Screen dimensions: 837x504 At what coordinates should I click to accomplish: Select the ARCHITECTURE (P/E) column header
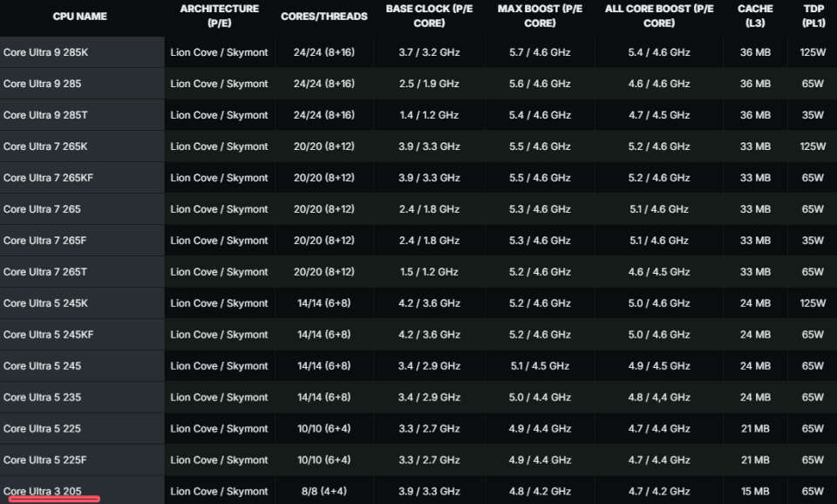pyautogui.click(x=219, y=16)
